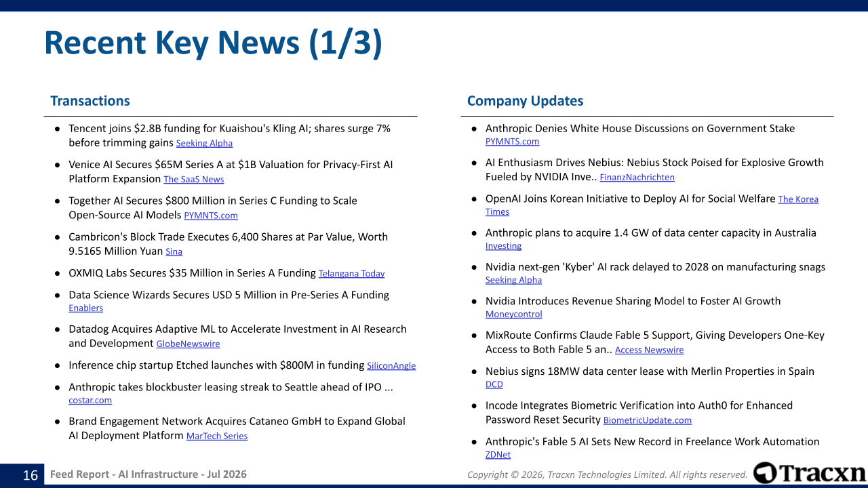868x488 pixels.
Task: Click the Anthropic's Fable 5 AI Sets New Record headline
Action: pyautogui.click(x=652, y=441)
